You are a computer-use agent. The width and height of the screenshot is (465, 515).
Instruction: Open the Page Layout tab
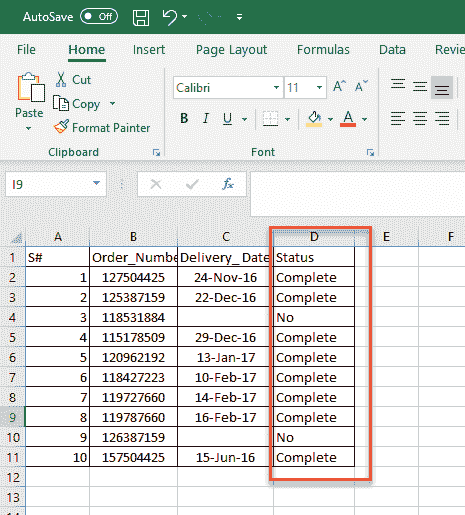coord(231,50)
